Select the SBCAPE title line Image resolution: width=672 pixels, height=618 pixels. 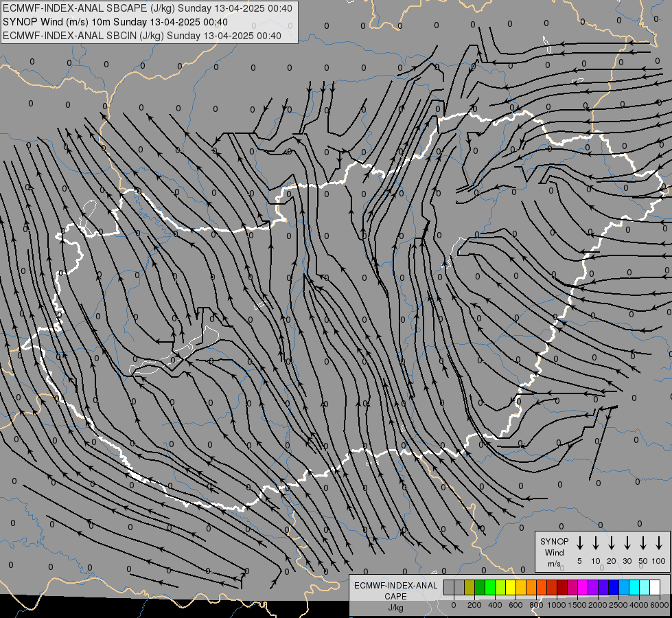pyautogui.click(x=148, y=8)
